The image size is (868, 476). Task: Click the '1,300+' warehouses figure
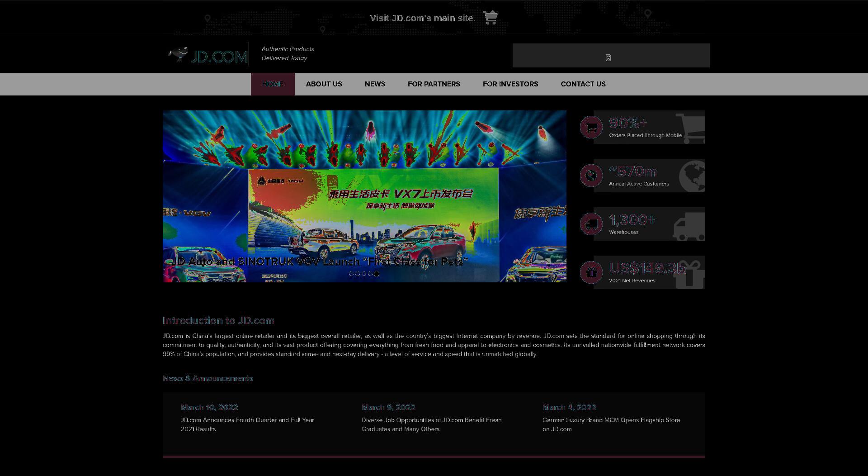(632, 220)
